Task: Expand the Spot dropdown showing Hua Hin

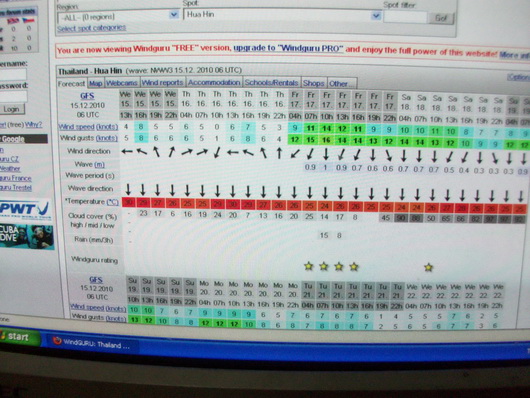Action: [376, 16]
